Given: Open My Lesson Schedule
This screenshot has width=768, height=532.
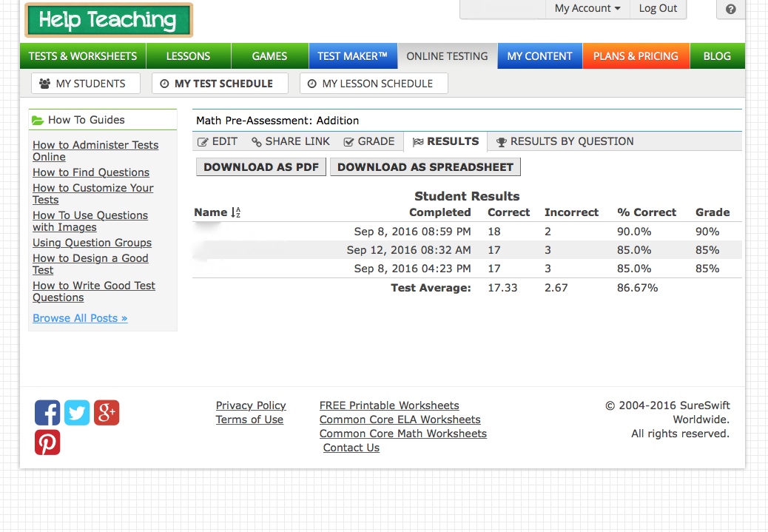Looking at the screenshot, I should pyautogui.click(x=374, y=83).
